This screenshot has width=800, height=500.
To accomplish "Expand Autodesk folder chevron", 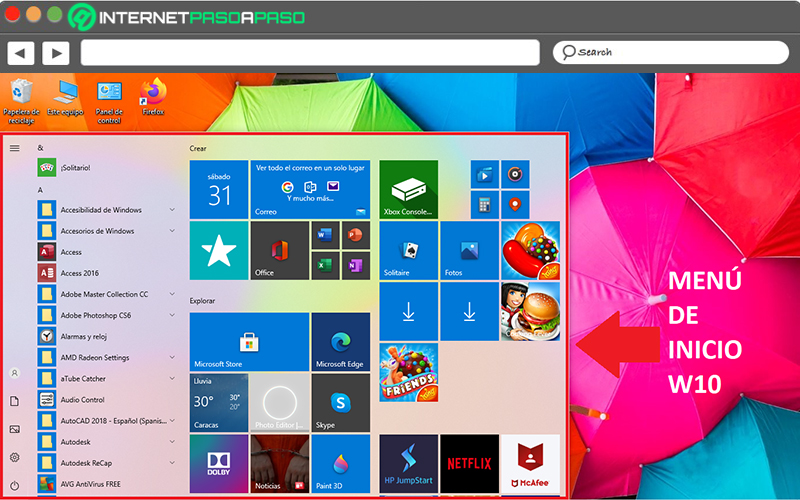I will point(172,442).
